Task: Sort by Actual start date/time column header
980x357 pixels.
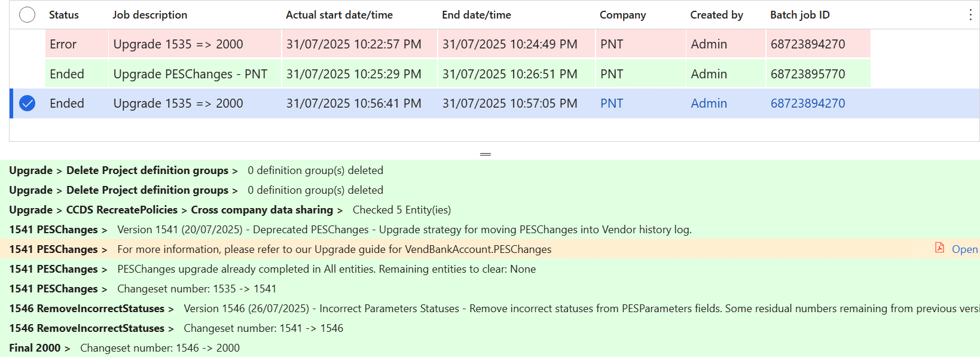Action: coord(339,15)
